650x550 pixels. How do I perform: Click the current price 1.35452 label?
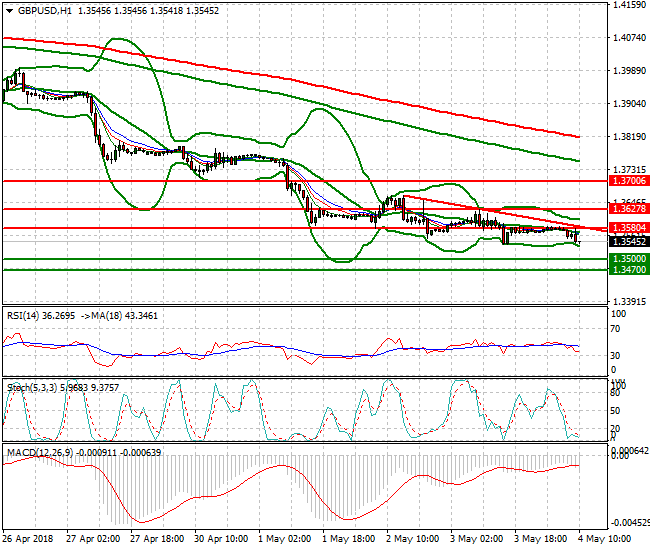click(x=629, y=242)
